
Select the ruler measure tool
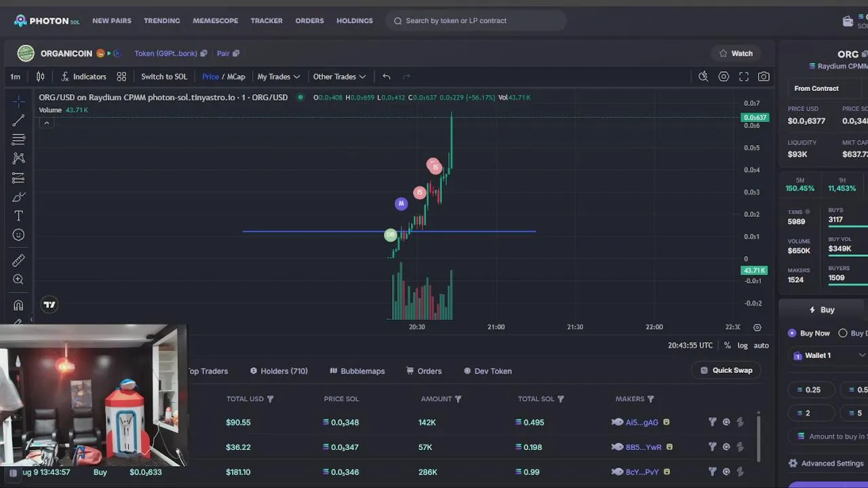click(x=18, y=260)
